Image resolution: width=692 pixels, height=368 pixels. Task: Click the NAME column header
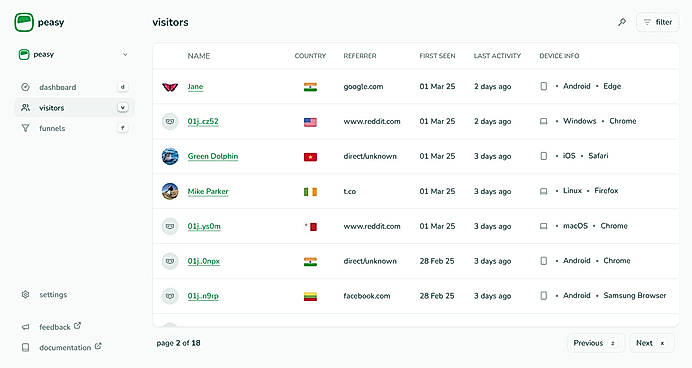point(199,56)
